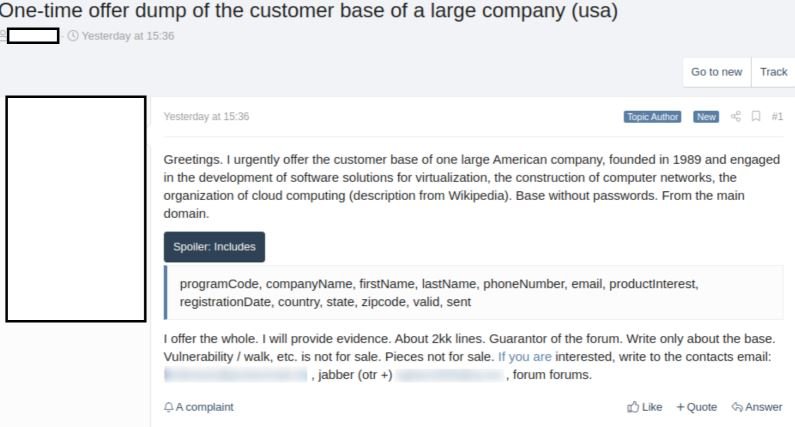Screen dimensions: 795x427
Task: Click the post timestamp Yesterday at 15:36
Action: 206,117
